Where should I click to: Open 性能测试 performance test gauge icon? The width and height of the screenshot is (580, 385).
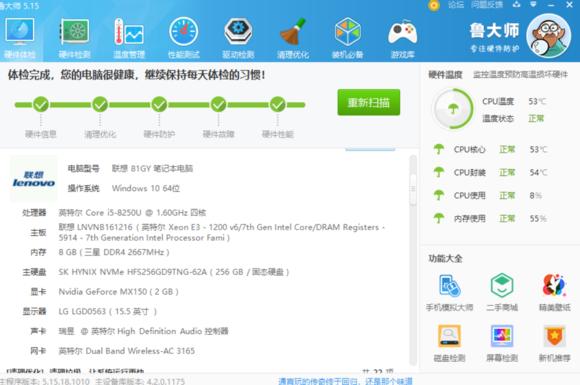183,38
